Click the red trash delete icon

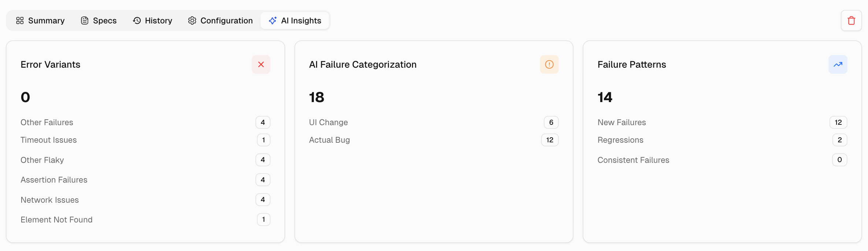coord(851,20)
